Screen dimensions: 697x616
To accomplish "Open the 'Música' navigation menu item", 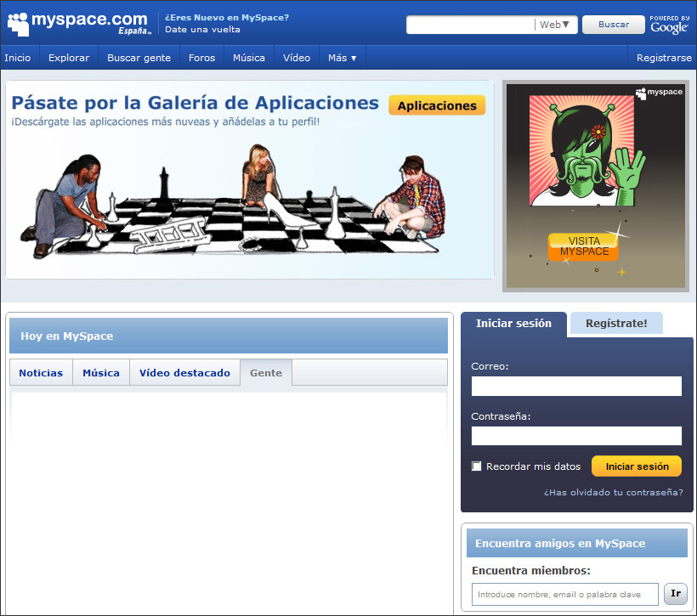I will [x=249, y=58].
